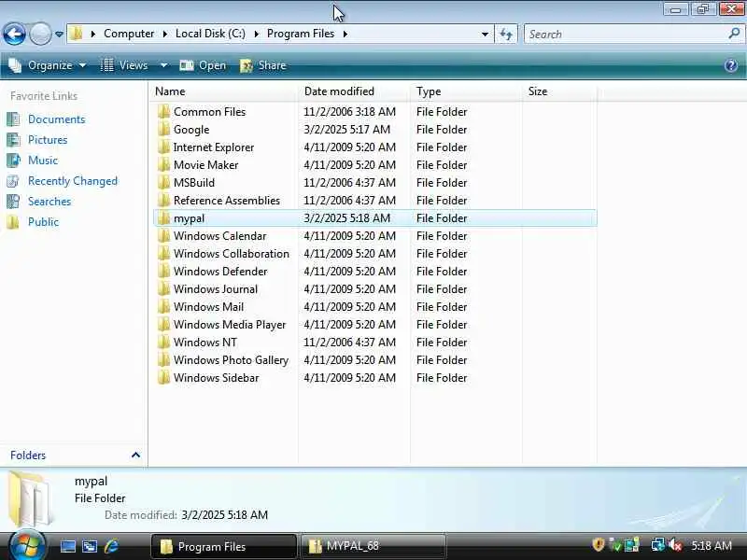
Task: Open the Views dropdown arrow
Action: [x=163, y=65]
